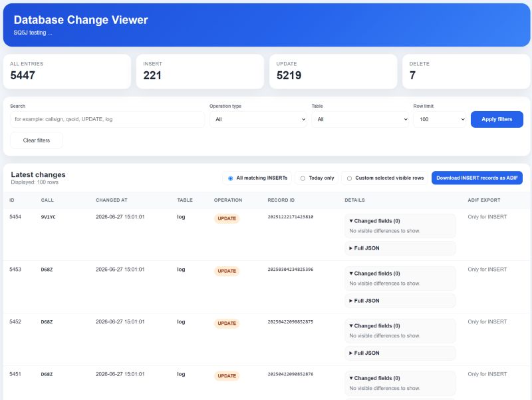Click Only for INSERT in row 5453
532x400 pixels.
pos(487,270)
